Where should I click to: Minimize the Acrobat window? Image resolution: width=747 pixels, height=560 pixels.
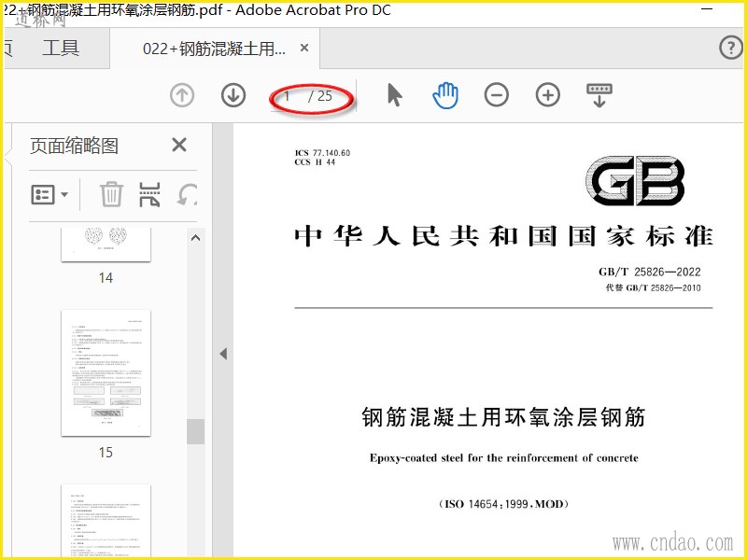pos(708,8)
